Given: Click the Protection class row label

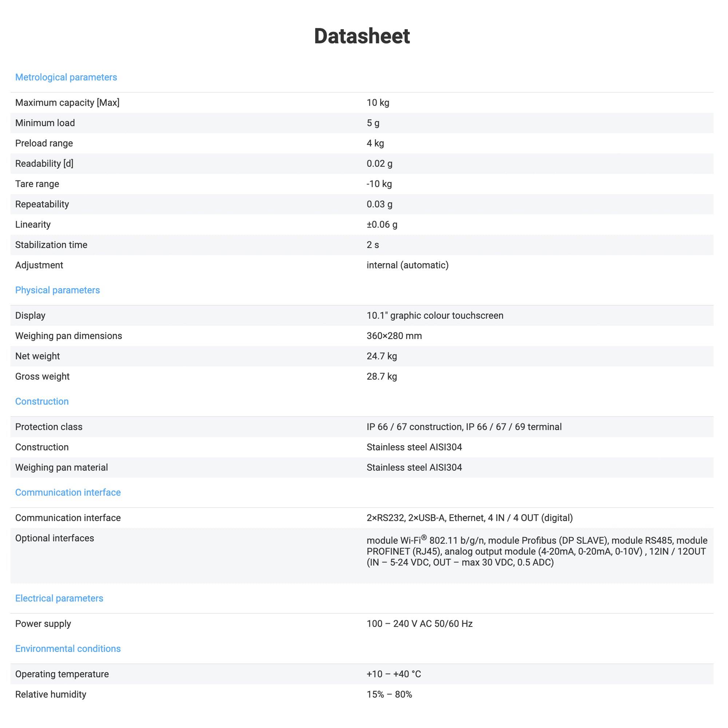Looking at the screenshot, I should pos(49,427).
